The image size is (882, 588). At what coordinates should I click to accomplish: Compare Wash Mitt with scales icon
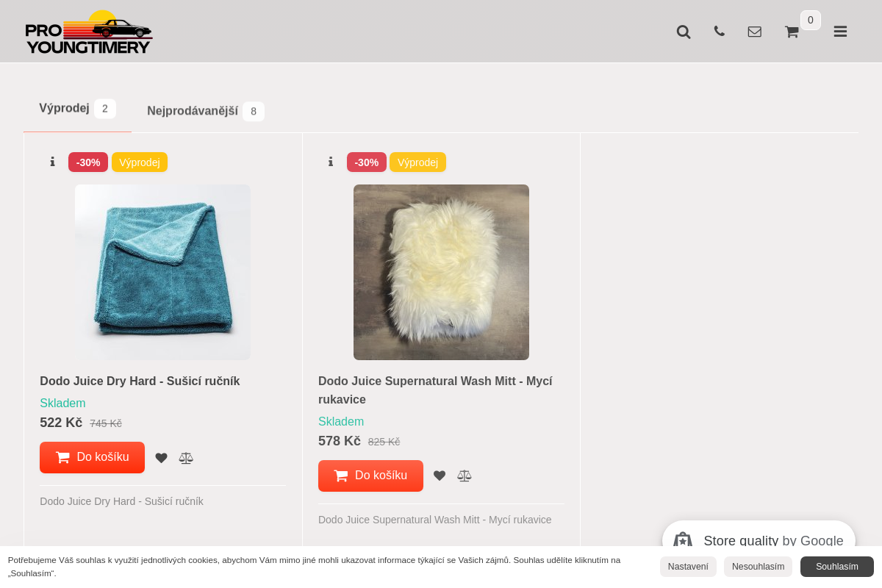[465, 476]
